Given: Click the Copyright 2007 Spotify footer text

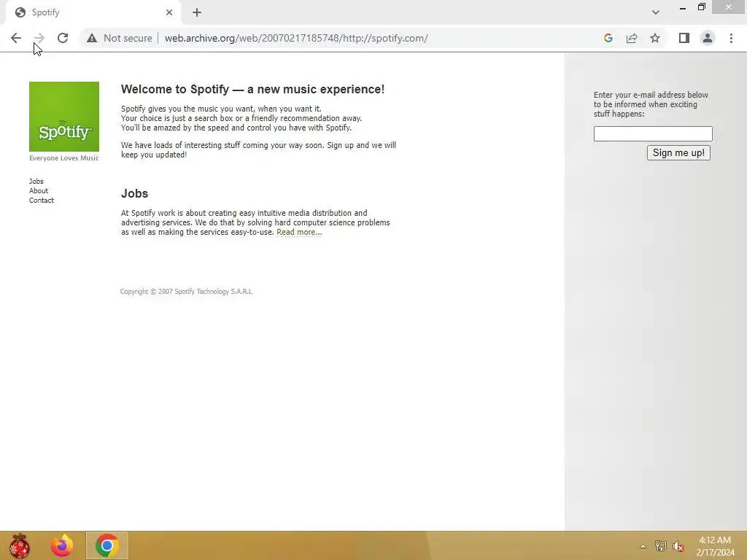Looking at the screenshot, I should pos(186,292).
